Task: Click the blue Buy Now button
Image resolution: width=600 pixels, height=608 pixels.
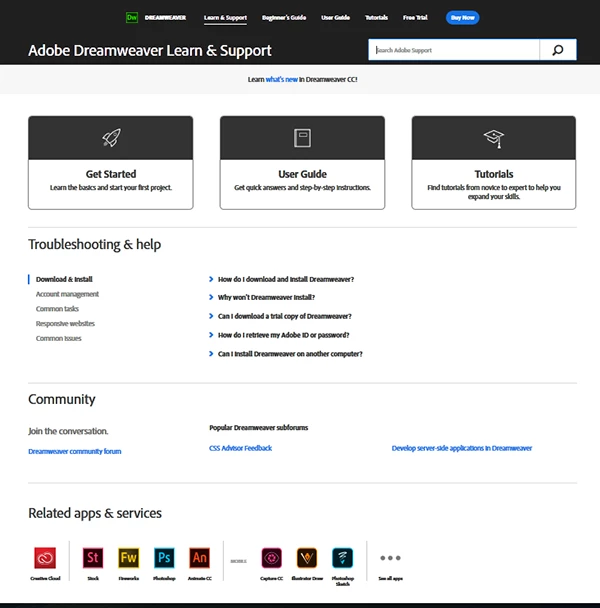Action: 462,17
